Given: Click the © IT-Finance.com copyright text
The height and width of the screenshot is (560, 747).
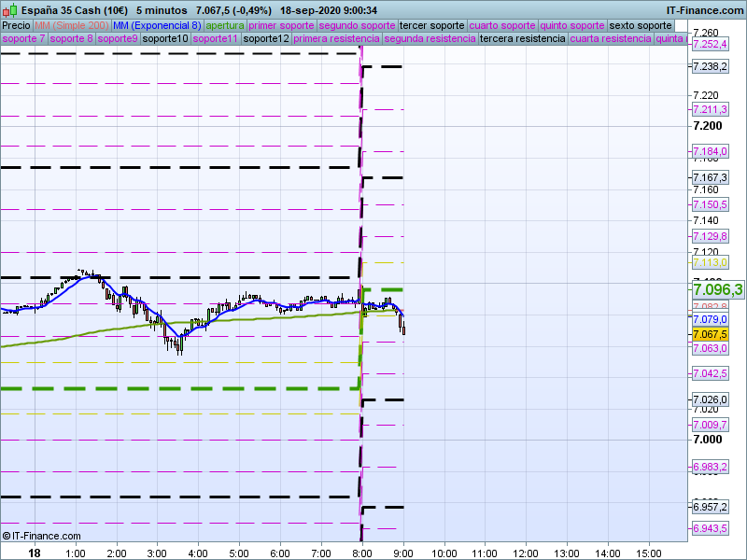Looking at the screenshot, I should (x=41, y=536).
